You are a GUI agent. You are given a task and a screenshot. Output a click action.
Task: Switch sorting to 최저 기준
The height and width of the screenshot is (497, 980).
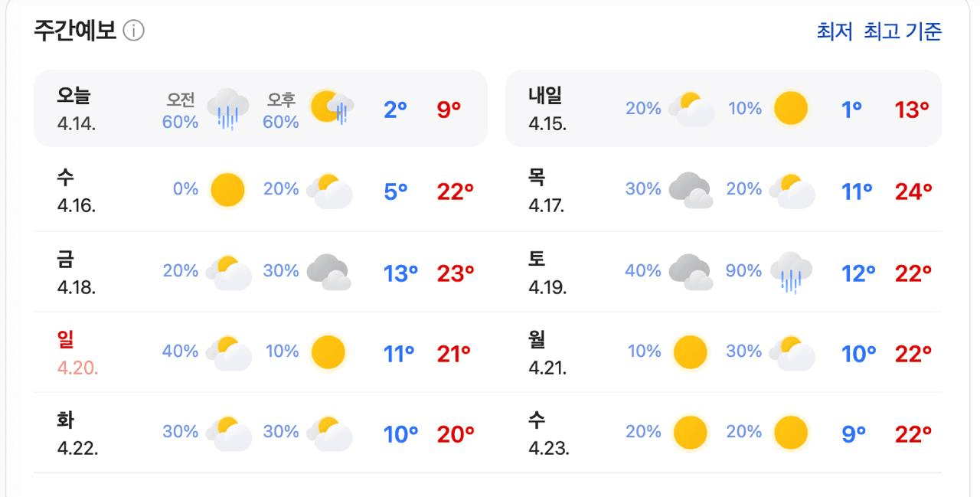point(835,31)
